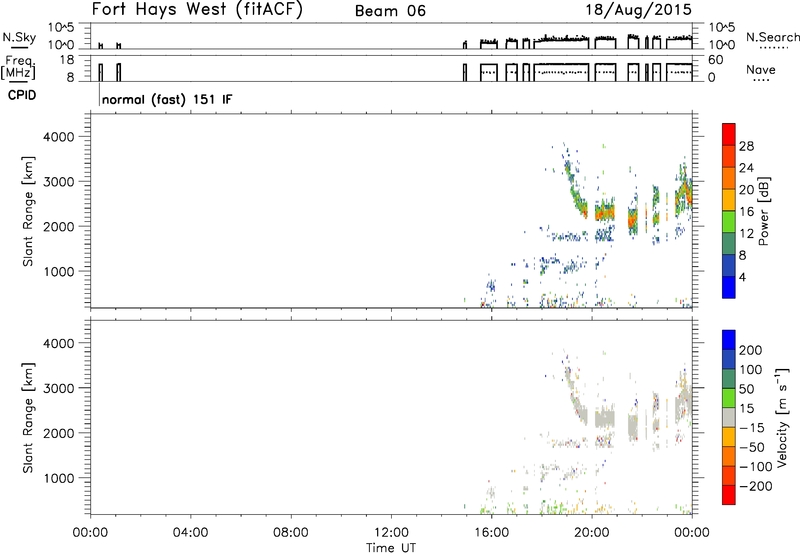This screenshot has height=554, width=800.
Task: Click the red bottom of velocity color bar
Action: click(x=729, y=495)
